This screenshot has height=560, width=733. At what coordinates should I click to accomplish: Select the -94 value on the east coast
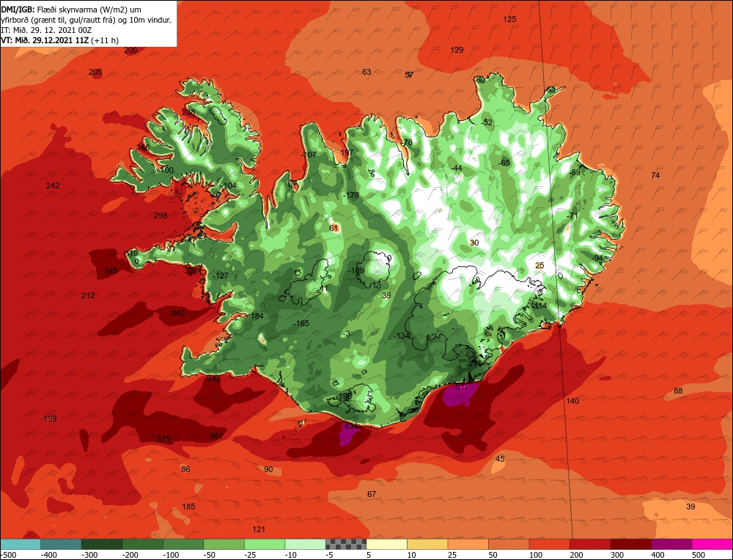click(x=597, y=258)
